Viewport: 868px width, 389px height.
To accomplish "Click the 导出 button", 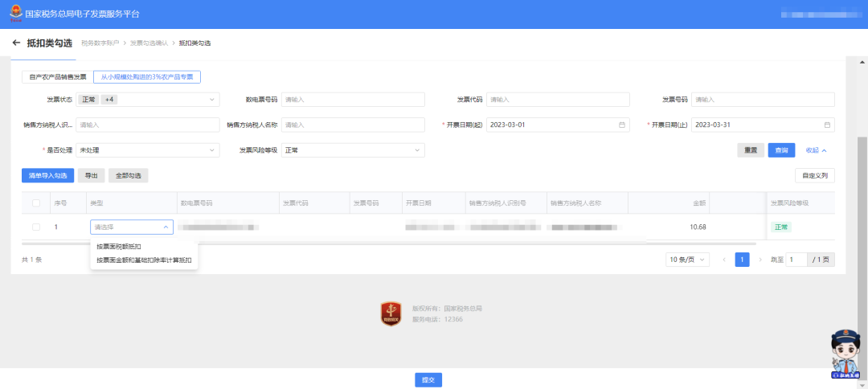I will click(x=92, y=175).
